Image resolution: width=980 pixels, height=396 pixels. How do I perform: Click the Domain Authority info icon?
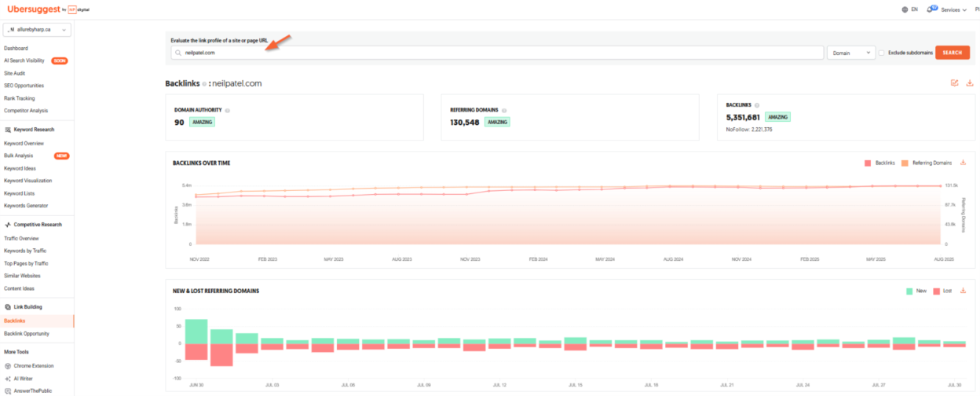point(227,111)
